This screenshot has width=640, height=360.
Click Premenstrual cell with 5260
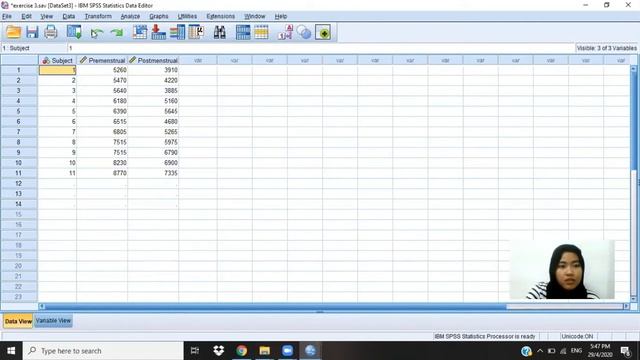pyautogui.click(x=102, y=70)
